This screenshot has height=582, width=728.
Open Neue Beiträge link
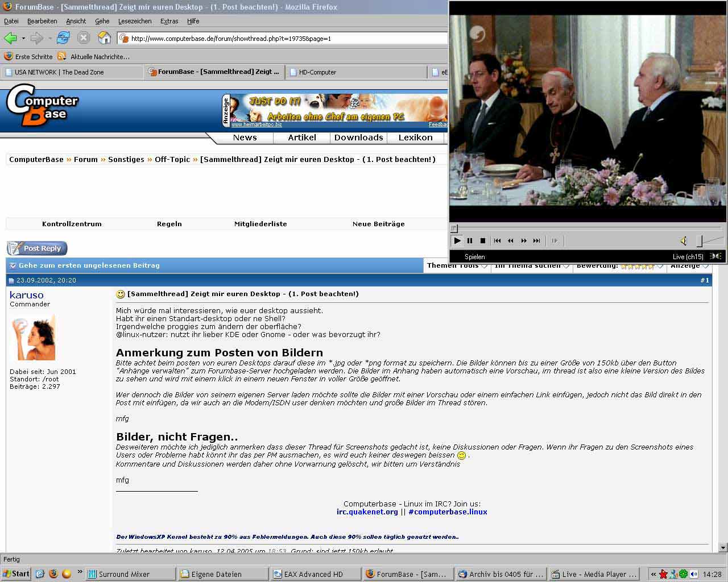pyautogui.click(x=379, y=224)
